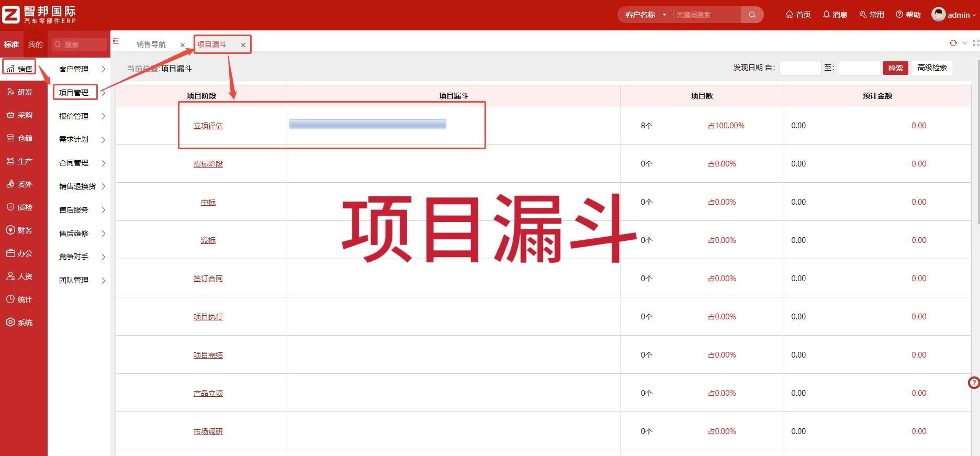Collapse the sidebar with the fold icon
The height and width of the screenshot is (456, 980).
point(116,41)
